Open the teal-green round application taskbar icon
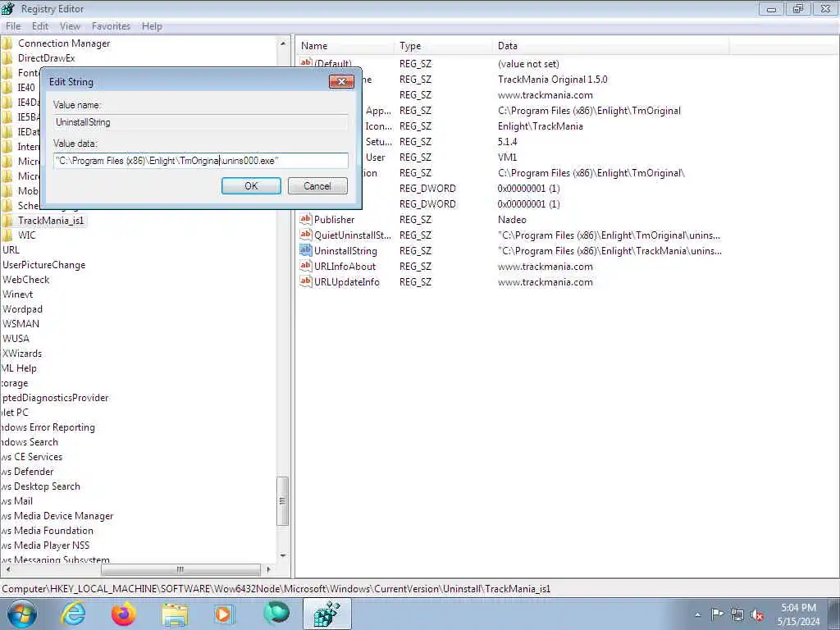 (x=276, y=614)
